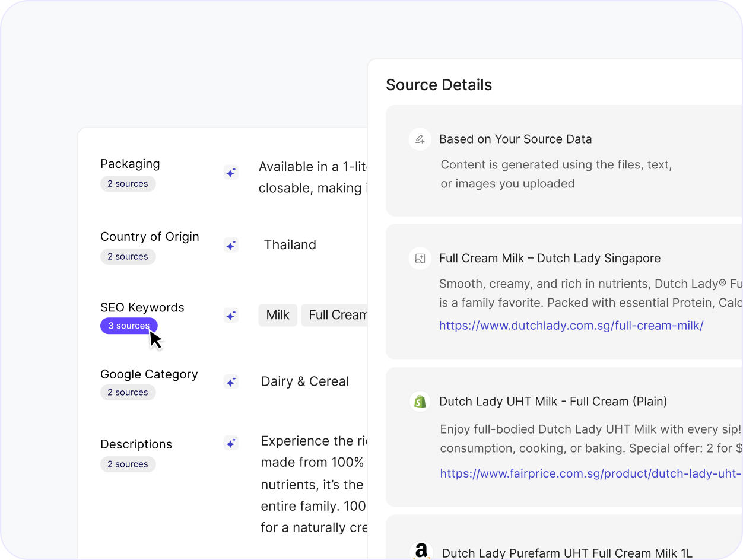The image size is (743, 560).
Task: Click the Google Category field label
Action: pyautogui.click(x=149, y=374)
